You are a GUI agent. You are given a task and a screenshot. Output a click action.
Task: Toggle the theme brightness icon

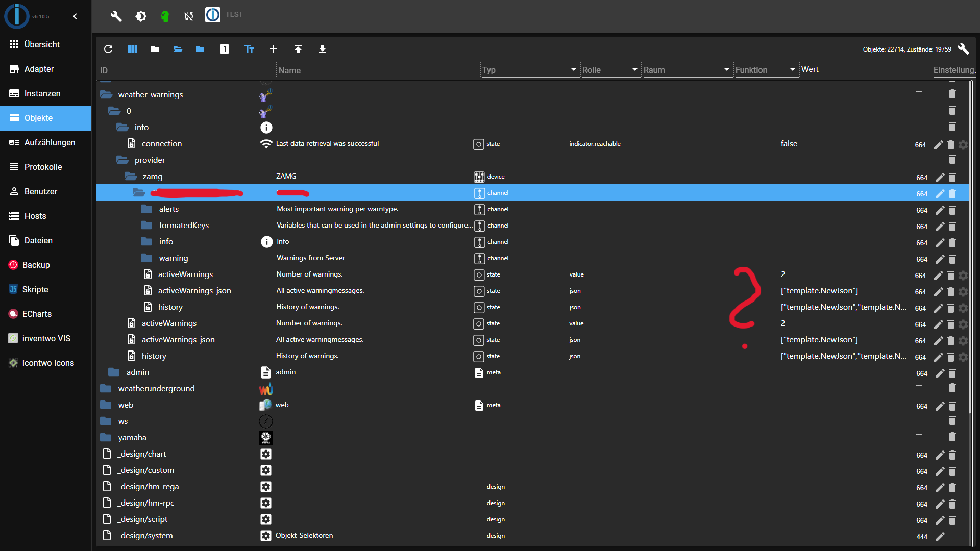coord(140,16)
